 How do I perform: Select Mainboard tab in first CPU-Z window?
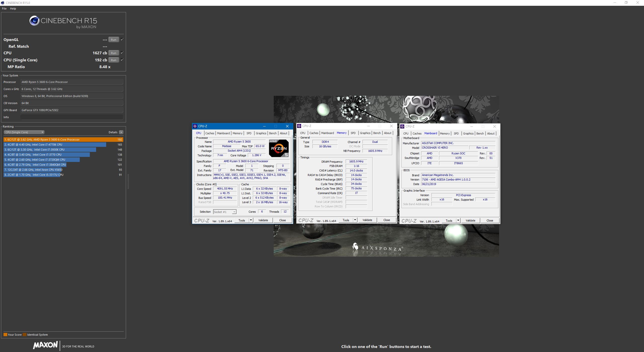coord(223,133)
